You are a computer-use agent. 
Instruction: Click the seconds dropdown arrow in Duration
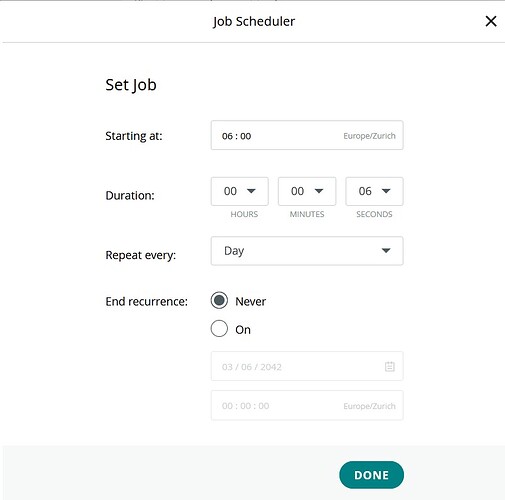(386, 191)
